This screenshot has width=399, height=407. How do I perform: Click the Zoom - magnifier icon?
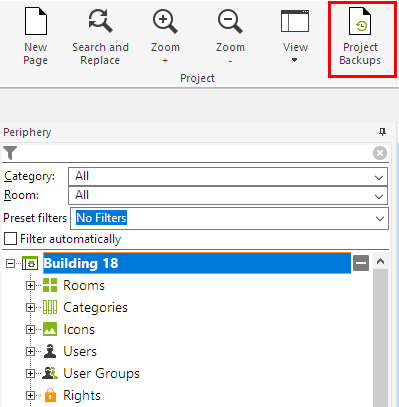pos(230,22)
